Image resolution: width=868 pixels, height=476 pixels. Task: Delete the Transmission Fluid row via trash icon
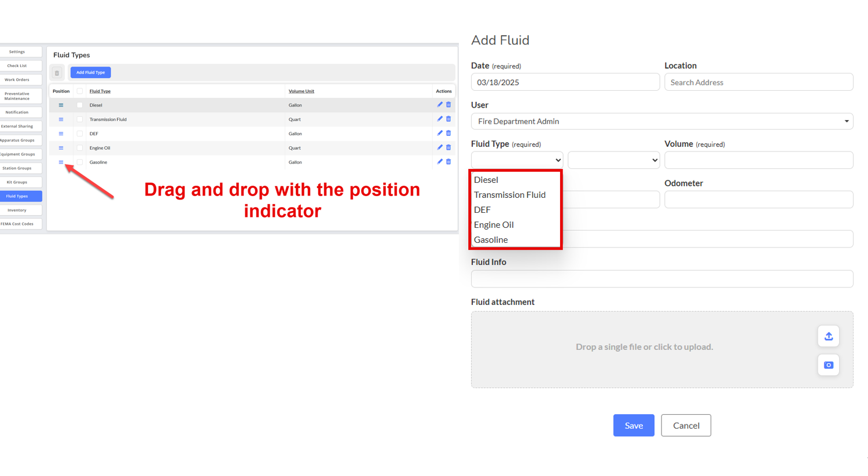pyautogui.click(x=448, y=119)
